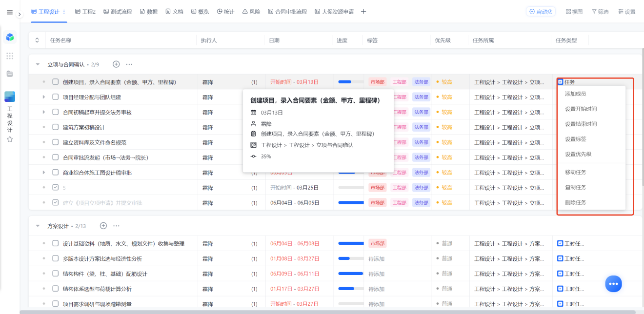Click the 市场部 tag in 创建项目 row
This screenshot has height=314, width=644.
(377, 82)
